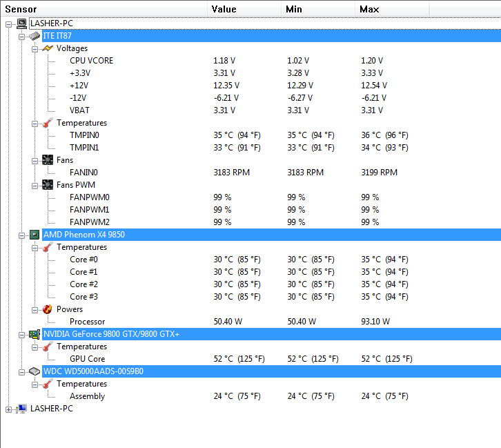Collapse the AMD Phenom Temperatures group
This screenshot has width=501, height=448.
click(x=35, y=248)
